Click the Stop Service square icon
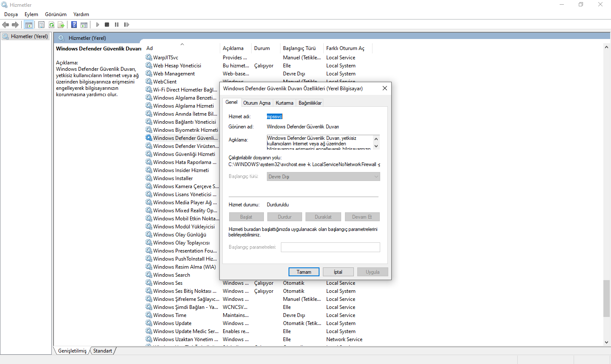 [x=107, y=25]
